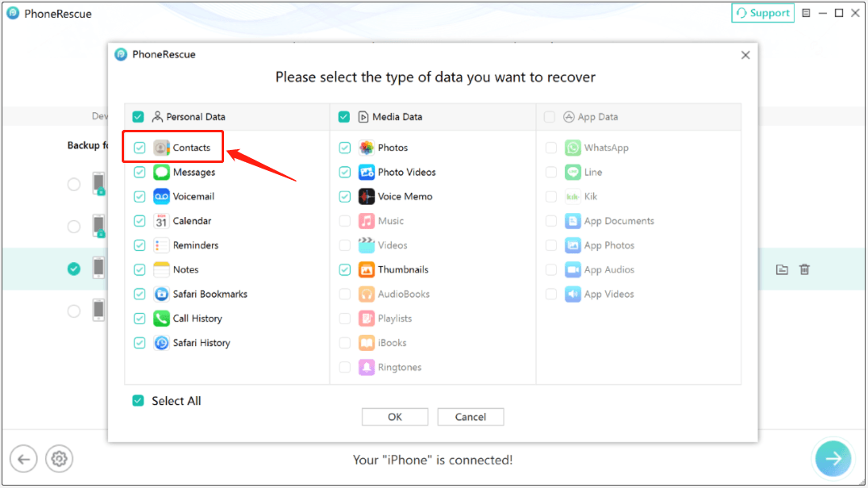
Task: Uncheck the Select All checkbox
Action: 138,400
